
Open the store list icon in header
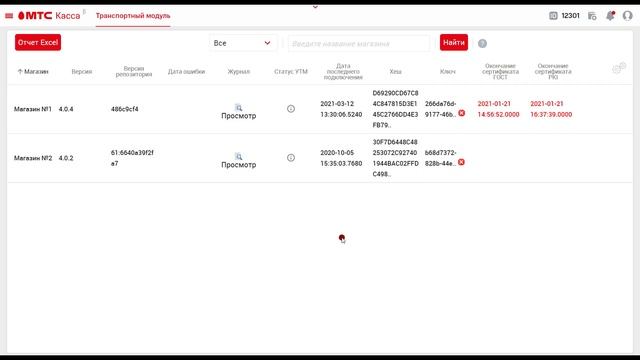click(x=592, y=16)
